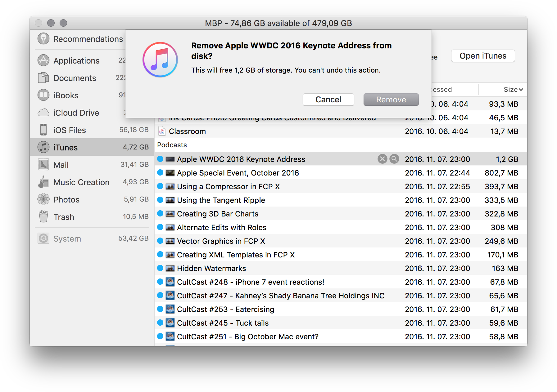Click the iOS Files phone icon
557x392 pixels.
click(x=43, y=130)
